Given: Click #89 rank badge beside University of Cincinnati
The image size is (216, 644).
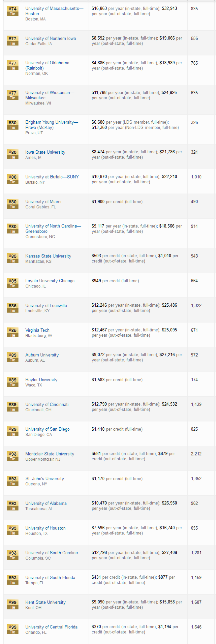Looking at the screenshot, I should (x=13, y=407).
